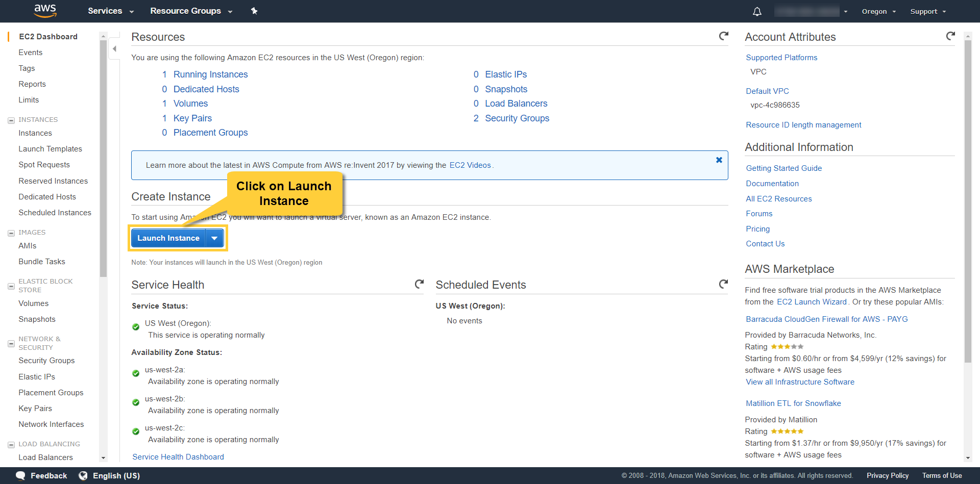Open the Support dropdown menu

tap(928, 11)
